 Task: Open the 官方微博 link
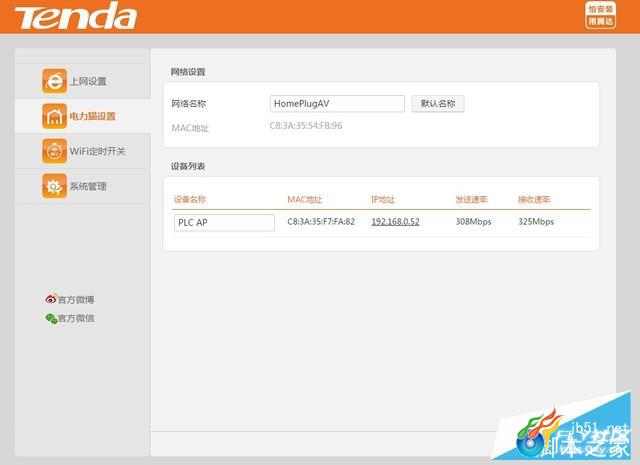click(76, 300)
